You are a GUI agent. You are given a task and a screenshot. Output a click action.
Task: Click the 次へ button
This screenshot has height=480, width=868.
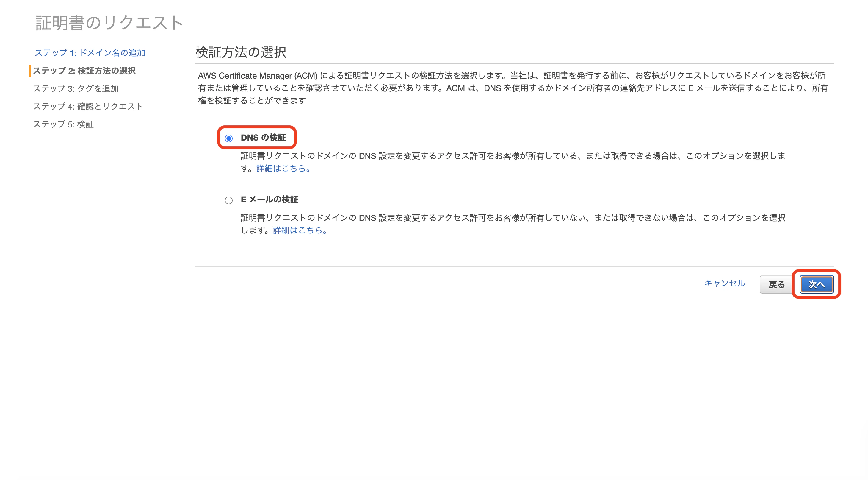pos(817,284)
